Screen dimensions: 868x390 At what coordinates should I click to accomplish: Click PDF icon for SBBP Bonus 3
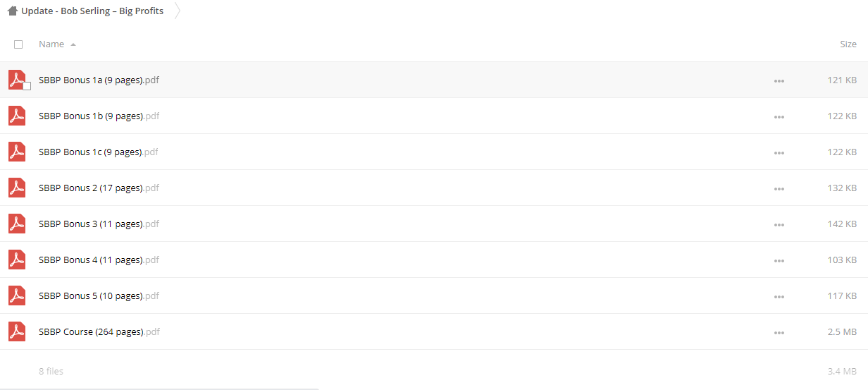point(17,224)
